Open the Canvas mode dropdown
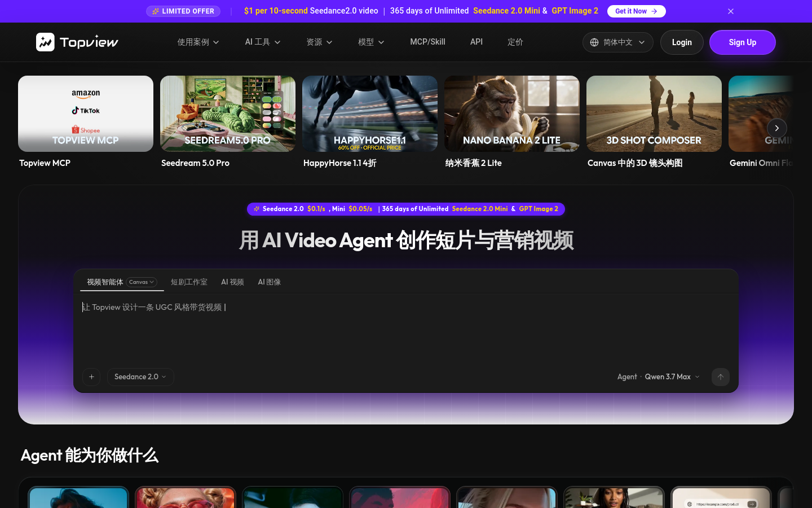 [x=142, y=282]
